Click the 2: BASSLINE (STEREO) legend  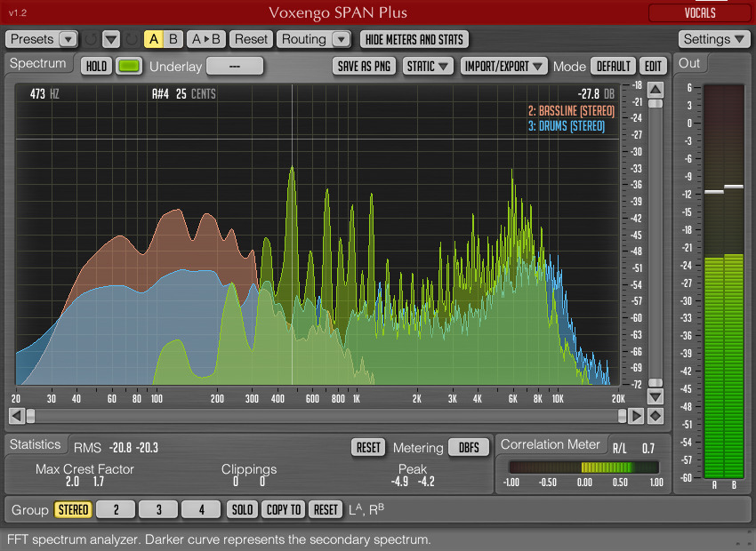571,111
